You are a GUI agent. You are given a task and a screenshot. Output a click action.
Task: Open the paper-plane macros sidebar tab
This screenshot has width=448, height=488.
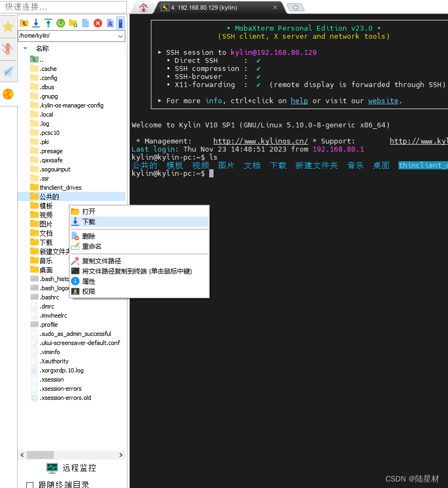click(8, 71)
